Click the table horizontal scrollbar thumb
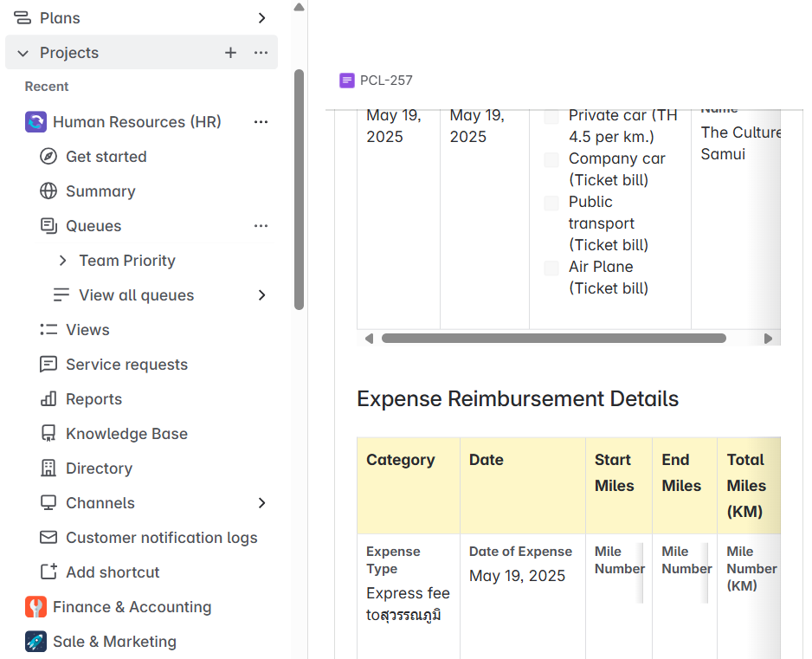Viewport: 812px width, 659px height. click(553, 339)
